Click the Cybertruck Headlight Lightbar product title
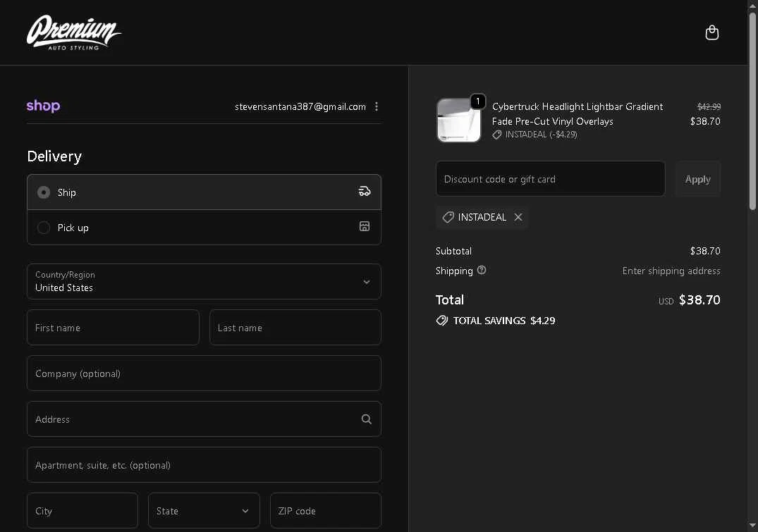Viewport: 758px width, 532px height. coord(577,113)
